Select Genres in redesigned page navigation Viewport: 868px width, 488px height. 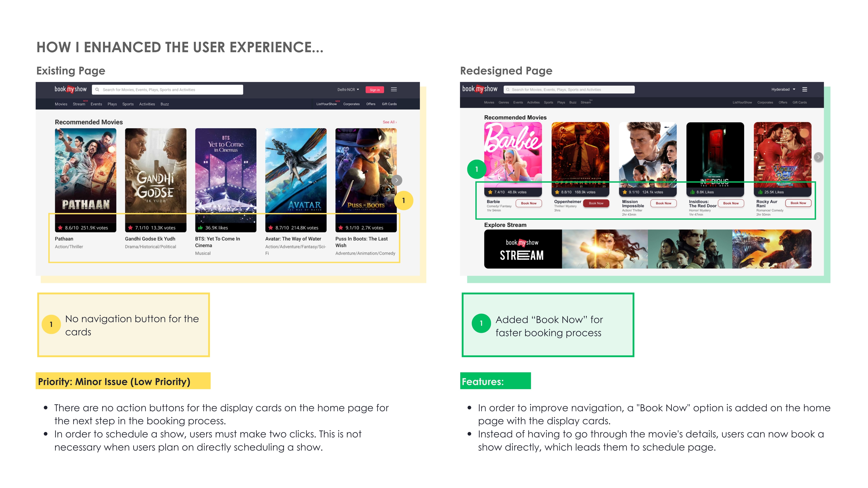point(503,103)
